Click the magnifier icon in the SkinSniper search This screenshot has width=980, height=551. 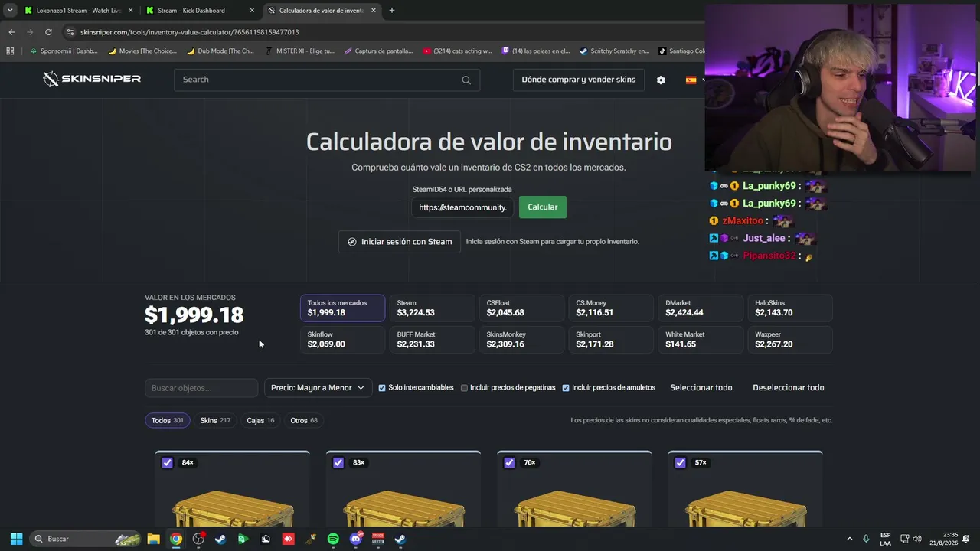(466, 80)
